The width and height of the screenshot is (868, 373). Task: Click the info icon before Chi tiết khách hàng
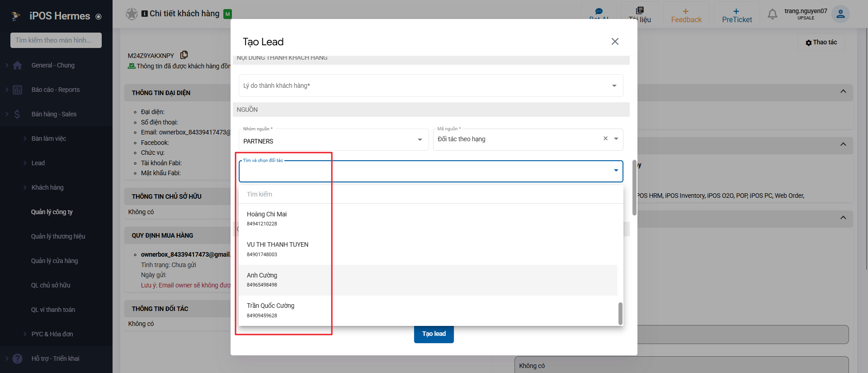pyautogui.click(x=145, y=14)
